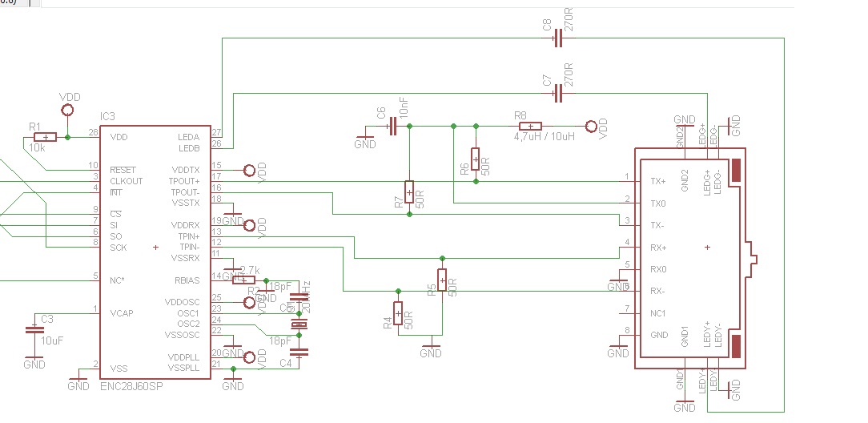Click the 270R value beside C8
The height and width of the screenshot is (423, 868).
click(x=569, y=18)
